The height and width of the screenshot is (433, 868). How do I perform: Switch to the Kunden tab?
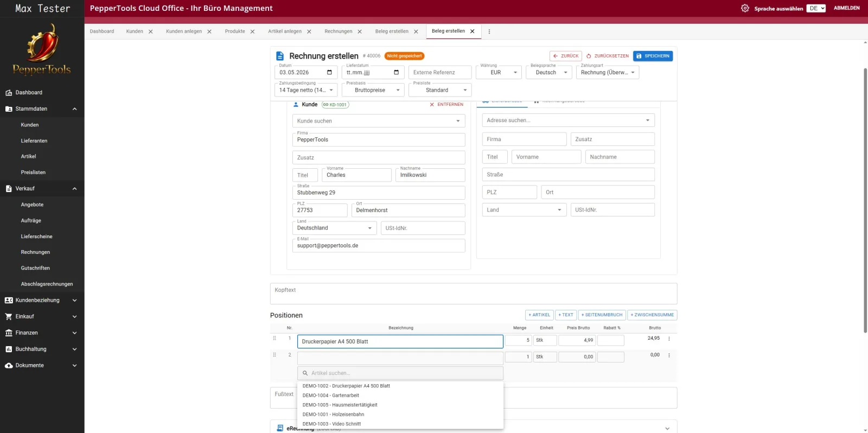click(135, 31)
